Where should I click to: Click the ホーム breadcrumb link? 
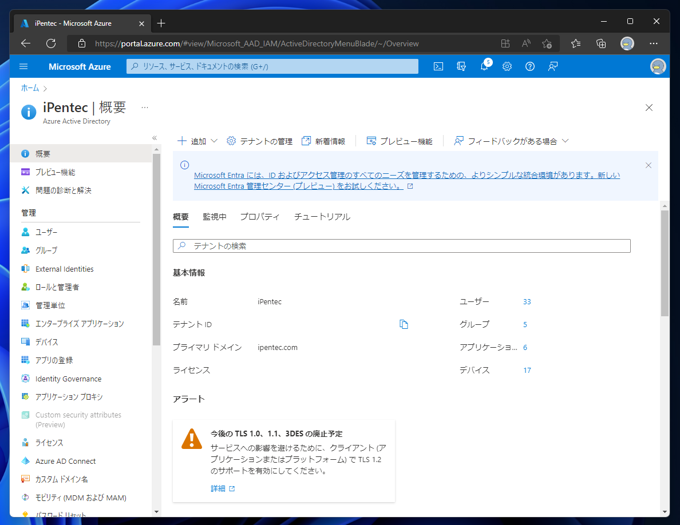(x=30, y=88)
